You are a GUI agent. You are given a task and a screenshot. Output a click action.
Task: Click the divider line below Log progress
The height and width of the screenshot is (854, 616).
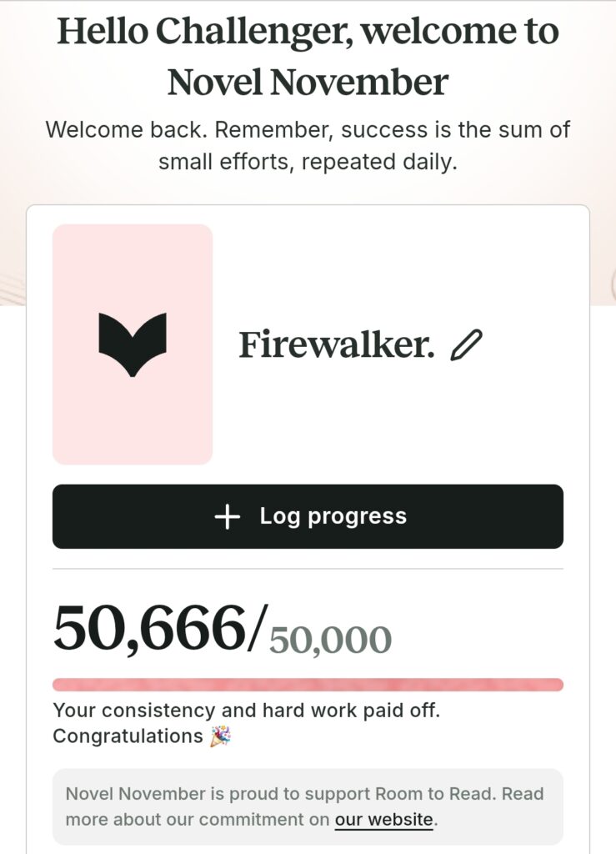(x=308, y=569)
